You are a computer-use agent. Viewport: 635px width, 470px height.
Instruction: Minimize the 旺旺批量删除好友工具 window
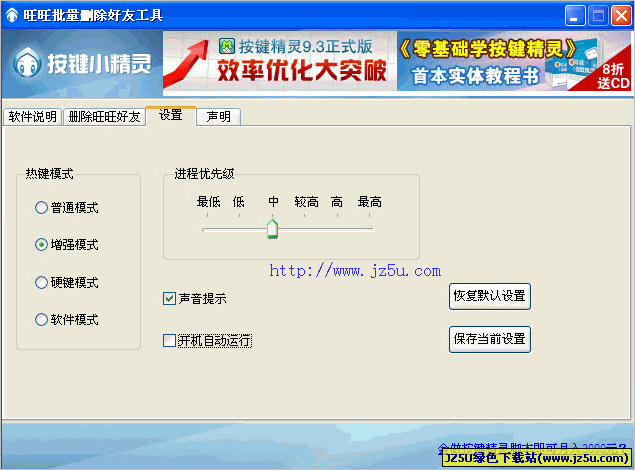tap(575, 16)
